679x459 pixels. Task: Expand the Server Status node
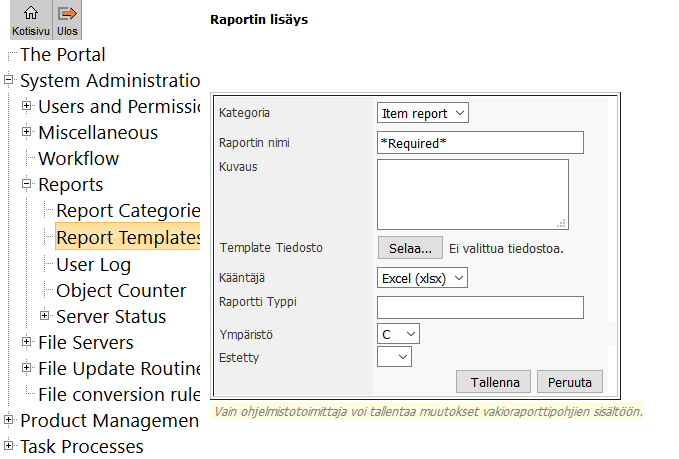click(45, 317)
